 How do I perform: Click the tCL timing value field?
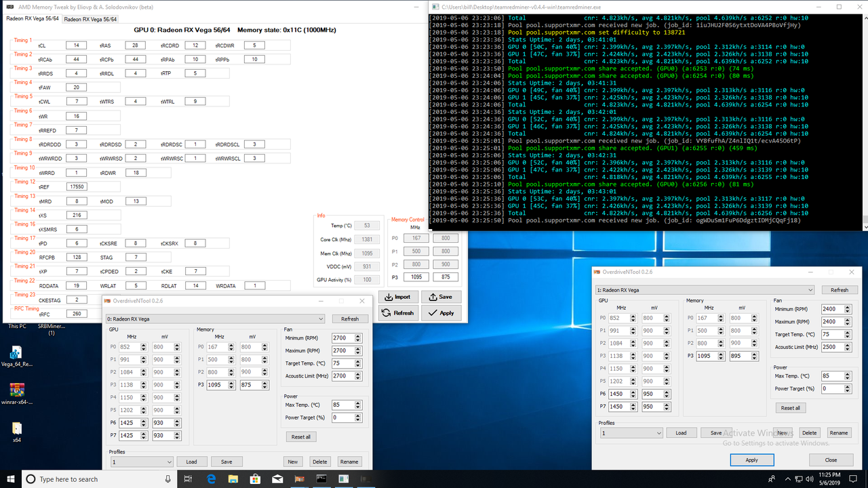76,45
